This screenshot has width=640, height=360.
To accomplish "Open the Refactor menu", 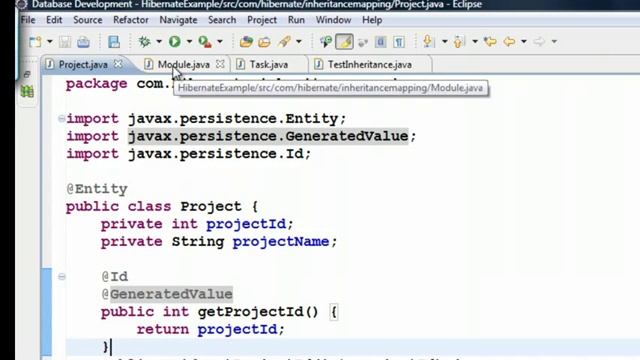I will [131, 20].
